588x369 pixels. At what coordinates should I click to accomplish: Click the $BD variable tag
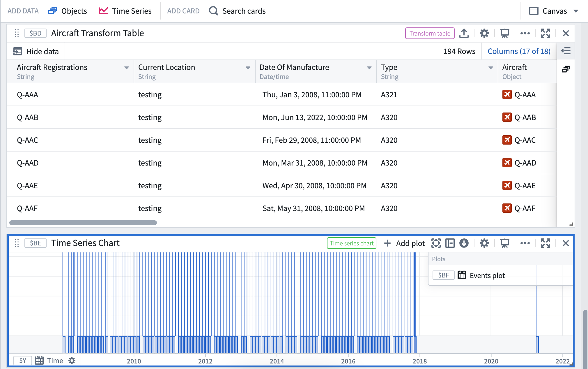pos(36,33)
